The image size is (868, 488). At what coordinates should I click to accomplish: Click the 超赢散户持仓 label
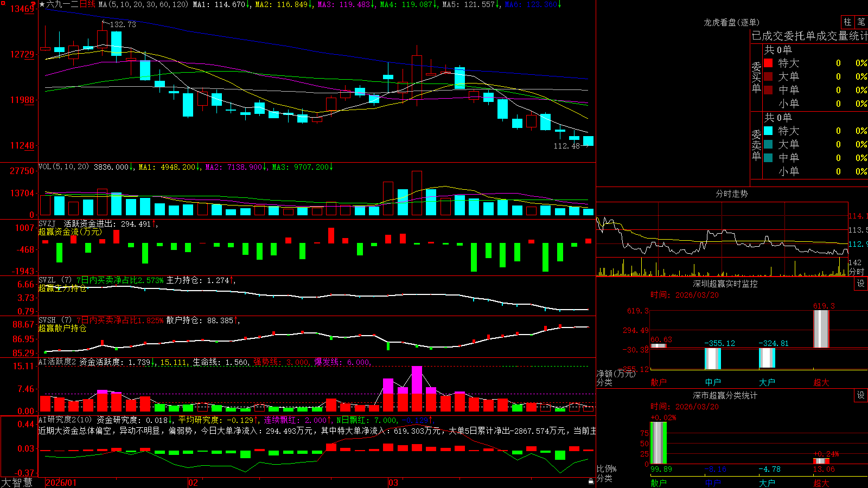(62, 328)
